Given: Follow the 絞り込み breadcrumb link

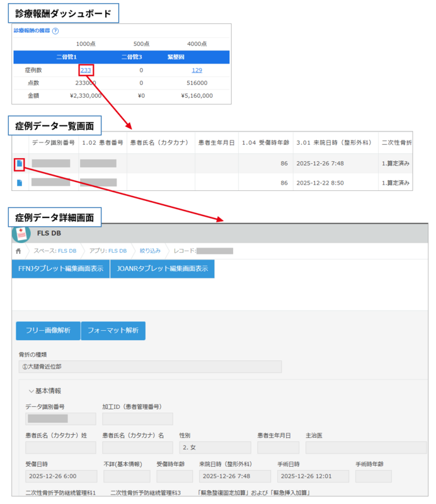Looking at the screenshot, I should tap(150, 251).
